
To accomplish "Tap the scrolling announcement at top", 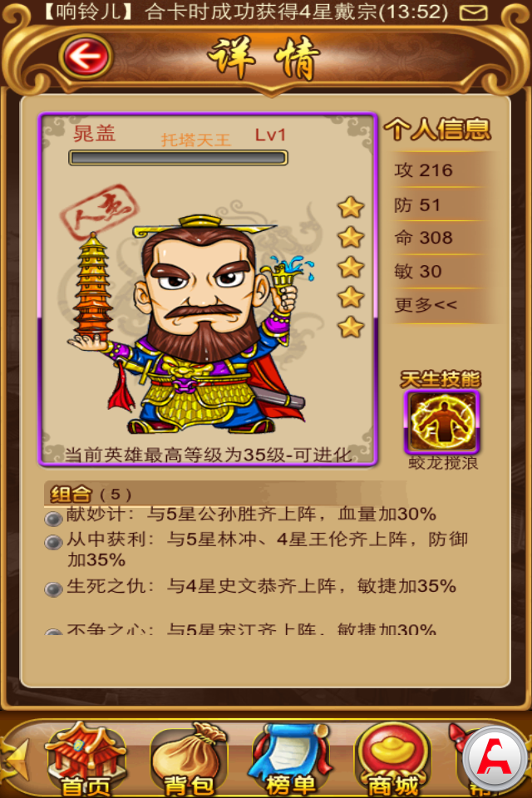I will pos(245,12).
